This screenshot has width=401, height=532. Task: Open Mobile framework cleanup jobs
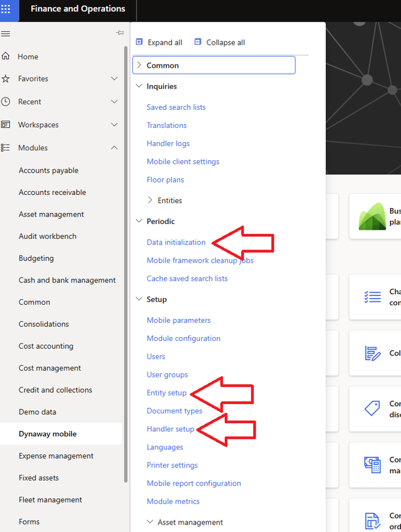point(200,261)
